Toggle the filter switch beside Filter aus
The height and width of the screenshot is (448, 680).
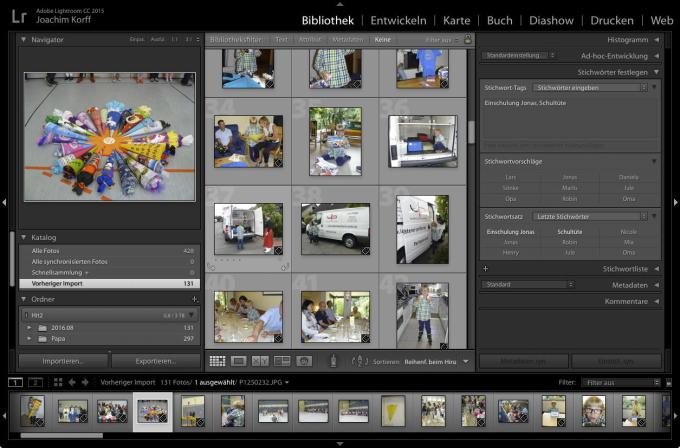(668, 383)
